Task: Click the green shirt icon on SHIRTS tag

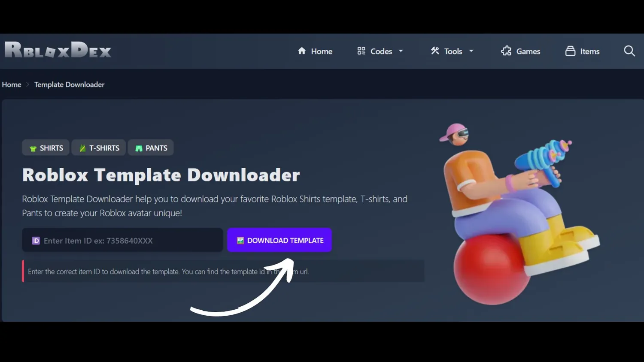Action: point(33,148)
